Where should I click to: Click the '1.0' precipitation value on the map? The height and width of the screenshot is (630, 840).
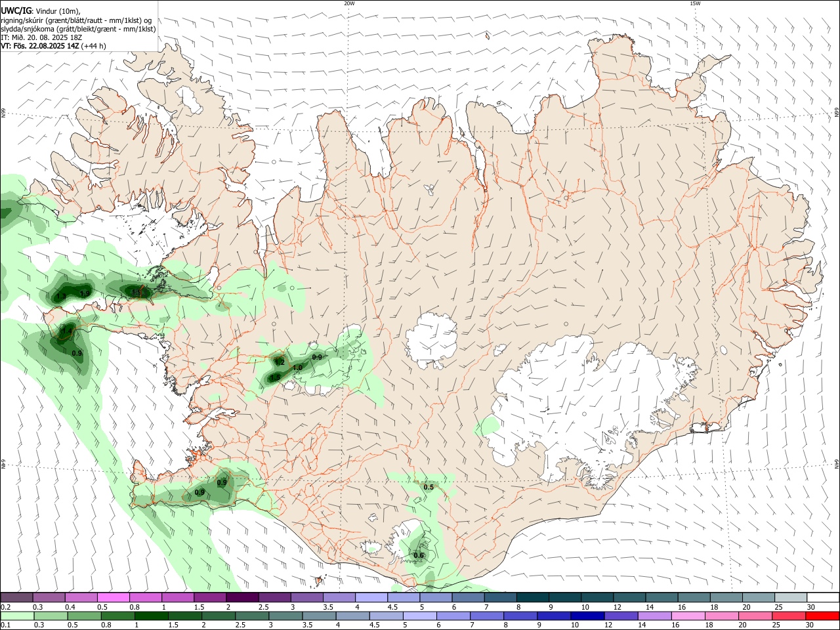pyautogui.click(x=297, y=367)
